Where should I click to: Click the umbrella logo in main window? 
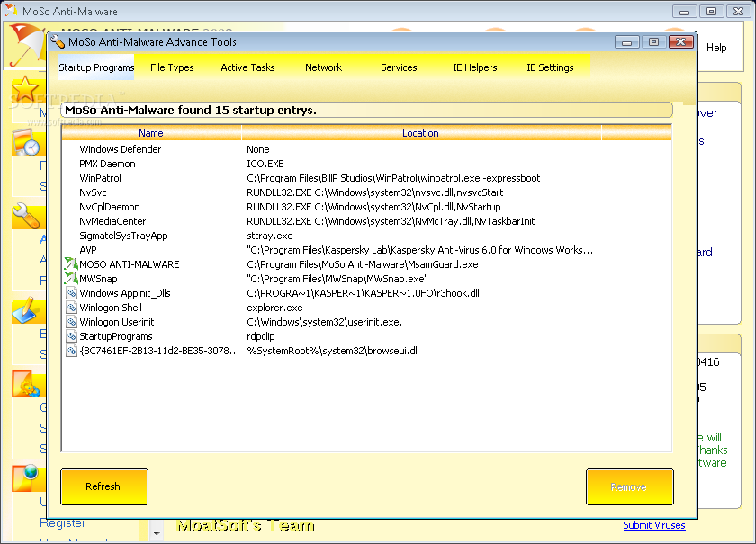point(25,45)
